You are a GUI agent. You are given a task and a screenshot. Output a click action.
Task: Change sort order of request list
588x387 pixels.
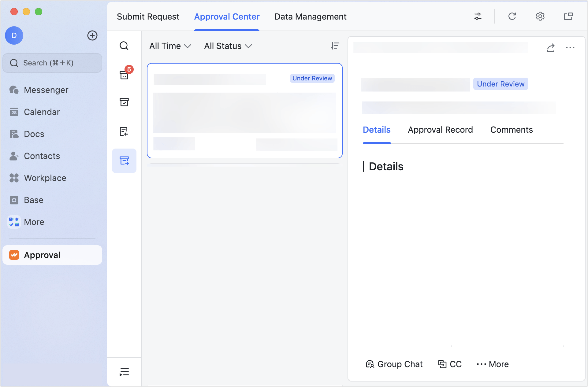click(x=335, y=46)
